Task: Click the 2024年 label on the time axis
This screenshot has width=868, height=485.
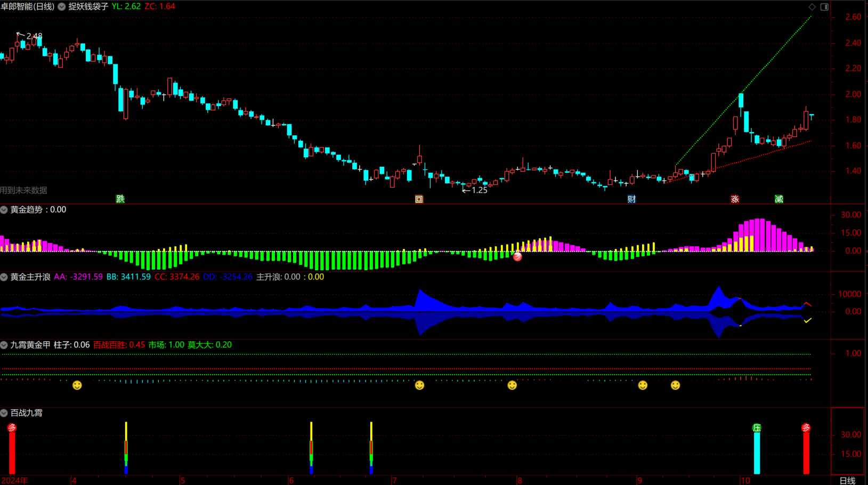Action: point(14,481)
